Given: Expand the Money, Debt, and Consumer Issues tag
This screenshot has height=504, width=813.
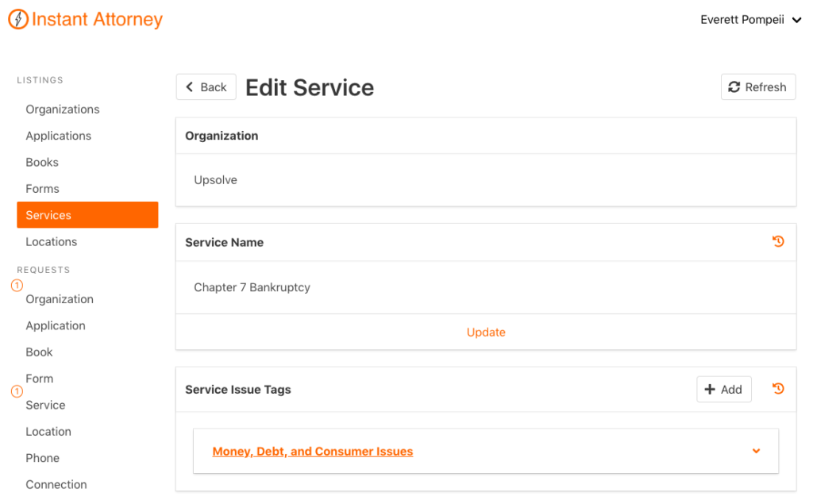Looking at the screenshot, I should coord(756,451).
